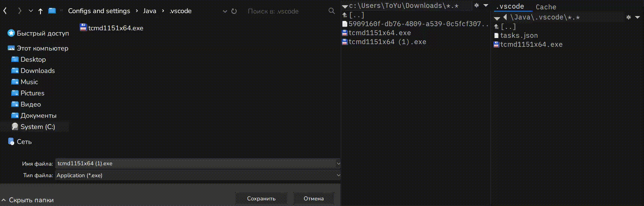The height and width of the screenshot is (206, 644).
Task: Open history arrow in .vscode panel
Action: coord(638,17)
